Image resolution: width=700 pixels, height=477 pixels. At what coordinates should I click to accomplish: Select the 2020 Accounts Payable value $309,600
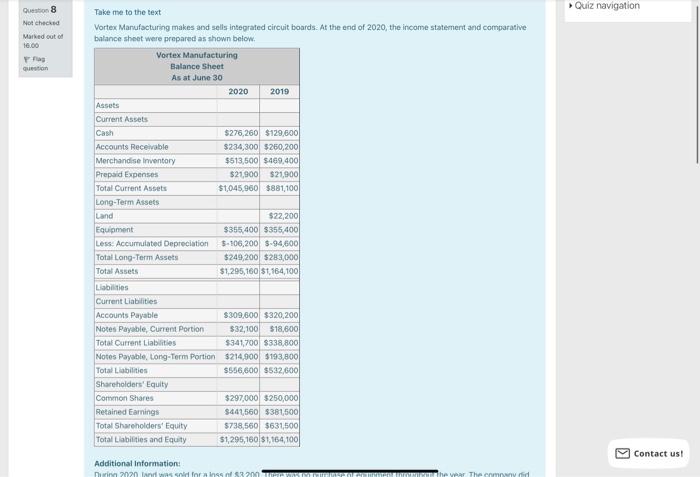pos(241,315)
